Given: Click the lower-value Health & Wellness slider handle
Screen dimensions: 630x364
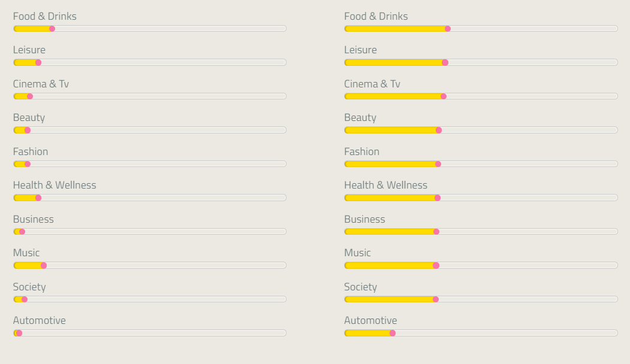Looking at the screenshot, I should [38, 198].
